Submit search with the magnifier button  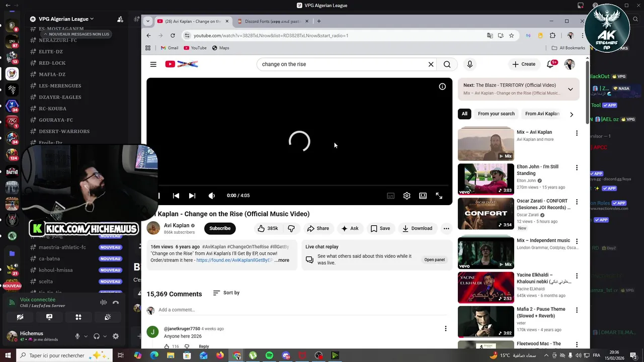pyautogui.click(x=447, y=64)
